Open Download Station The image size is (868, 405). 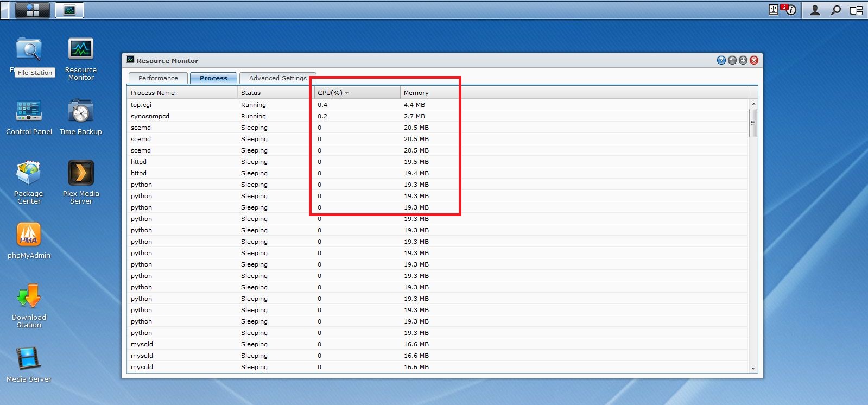(x=29, y=298)
